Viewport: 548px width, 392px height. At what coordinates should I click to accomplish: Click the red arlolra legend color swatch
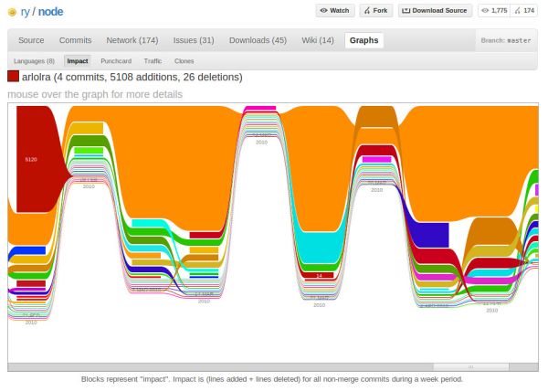tap(14, 76)
